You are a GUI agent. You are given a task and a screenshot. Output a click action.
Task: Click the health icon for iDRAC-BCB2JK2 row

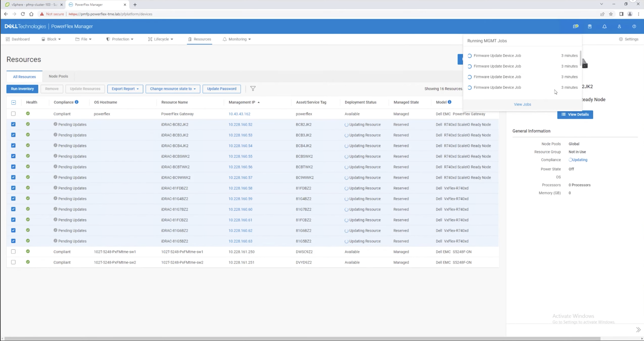(x=28, y=124)
